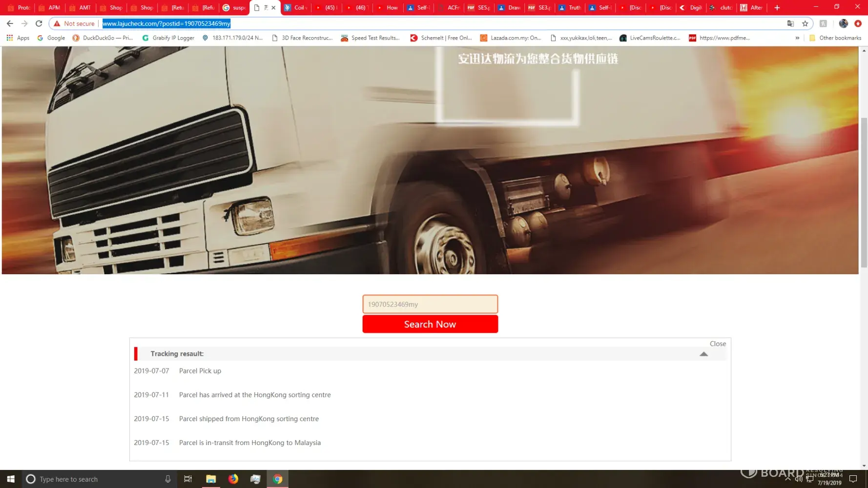868x488 pixels.
Task: Open the Other bookmarks folder
Action: (835, 38)
